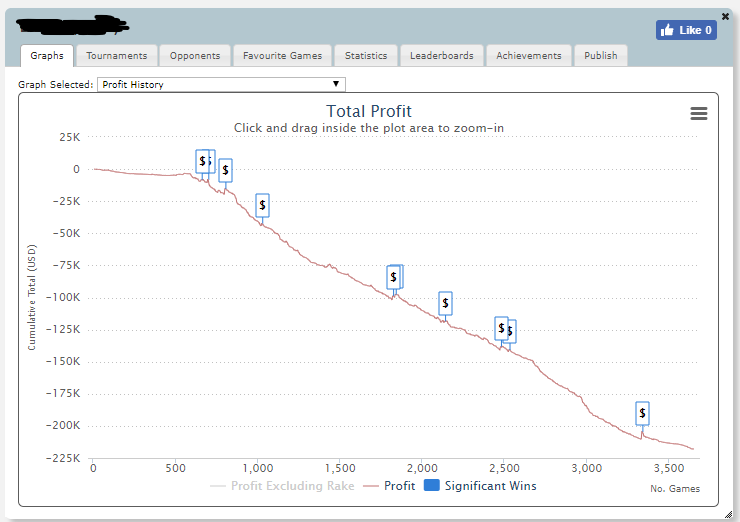The height and width of the screenshot is (522, 740).
Task: Open the Favourite Games tab
Action: [282, 56]
